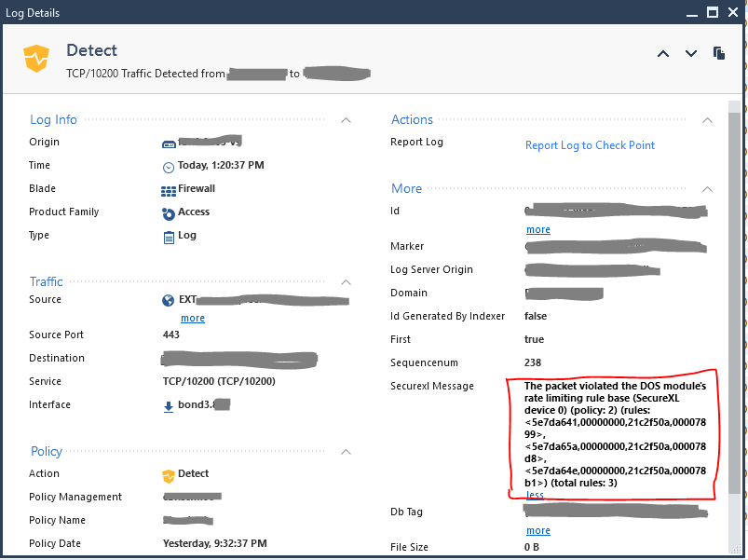This screenshot has width=748, height=560.
Task: Collapse the More section
Action: [x=707, y=188]
